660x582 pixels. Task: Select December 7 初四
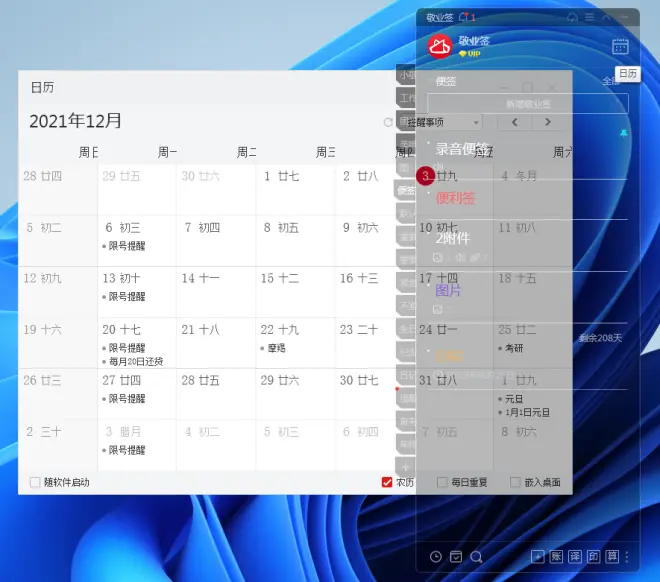[202, 228]
